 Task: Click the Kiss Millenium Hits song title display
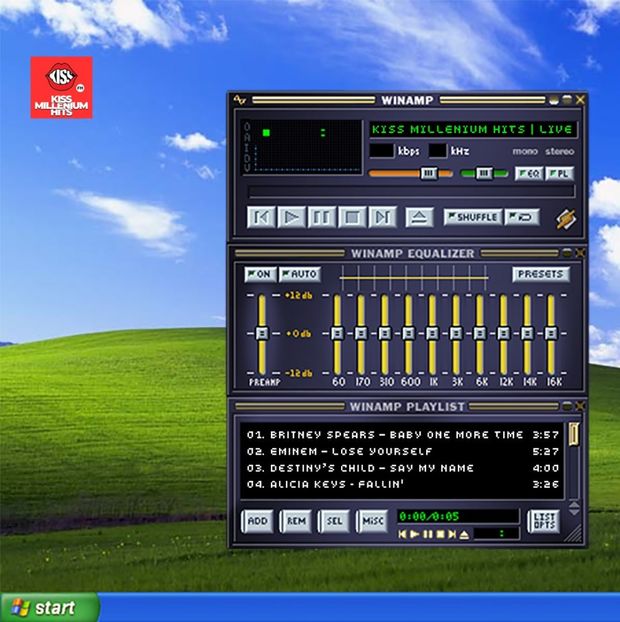472,129
